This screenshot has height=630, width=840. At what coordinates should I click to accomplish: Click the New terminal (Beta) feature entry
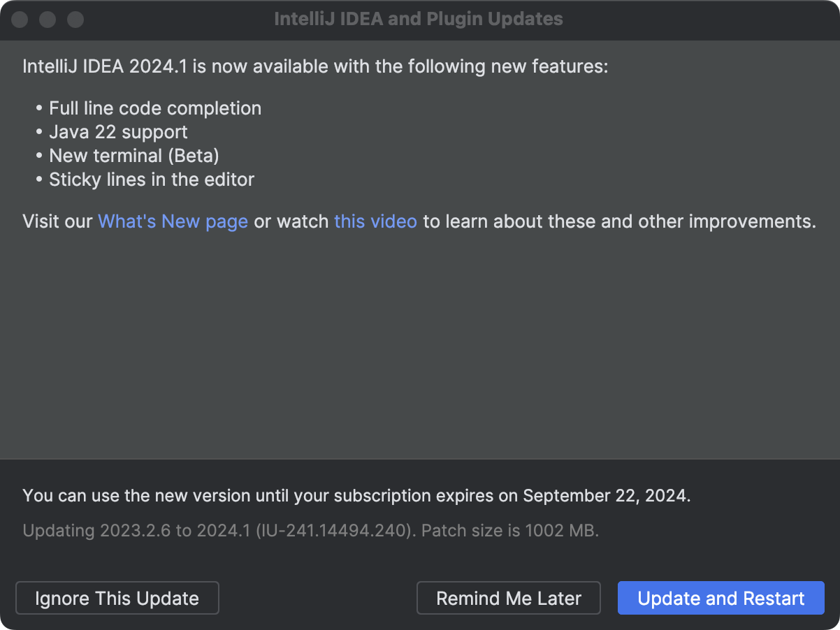coord(134,156)
